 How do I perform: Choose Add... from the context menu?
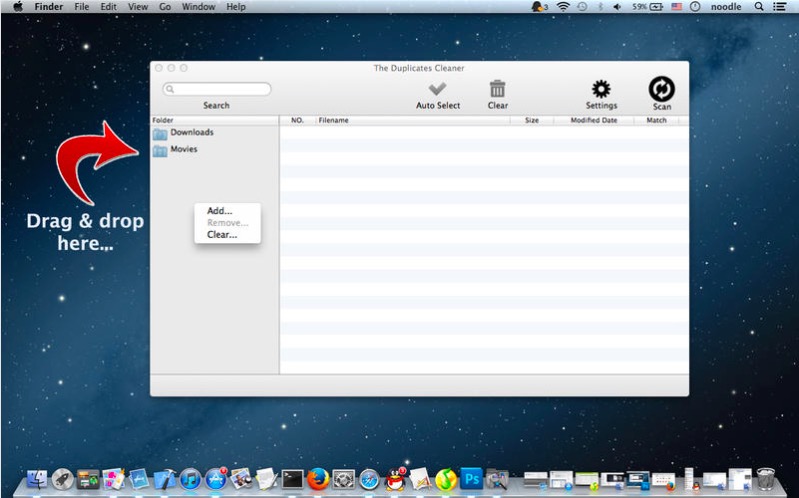(x=219, y=211)
